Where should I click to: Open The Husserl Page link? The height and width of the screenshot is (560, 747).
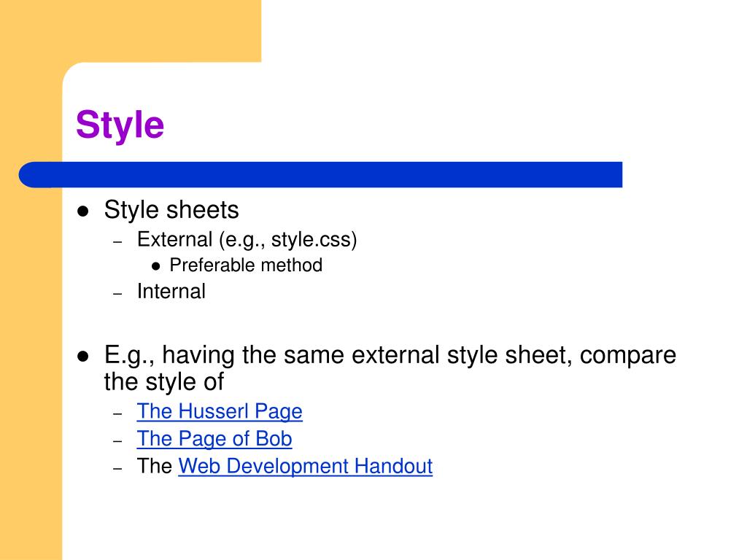pyautogui.click(x=220, y=411)
